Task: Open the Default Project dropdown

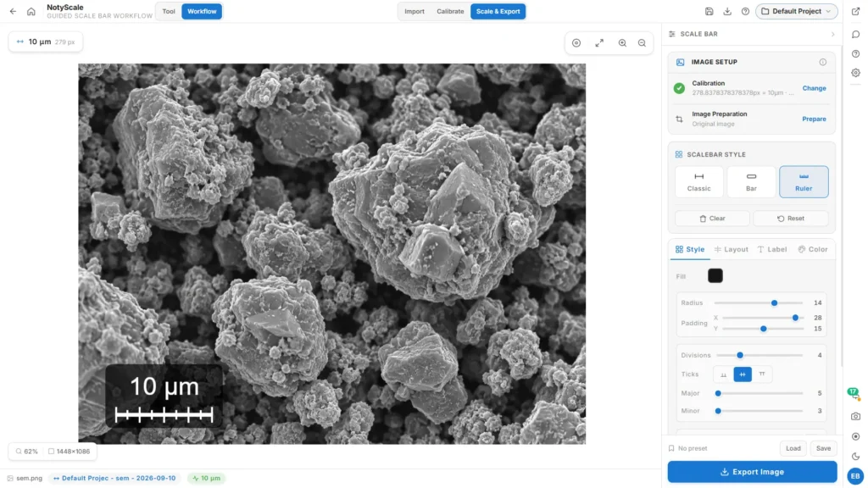Action: coord(796,11)
